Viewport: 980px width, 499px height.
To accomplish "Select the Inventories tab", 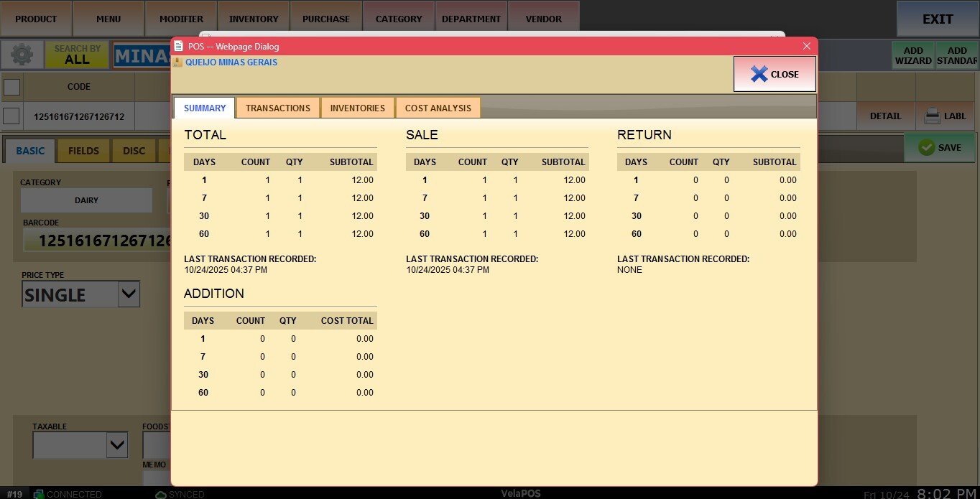I will click(x=357, y=108).
